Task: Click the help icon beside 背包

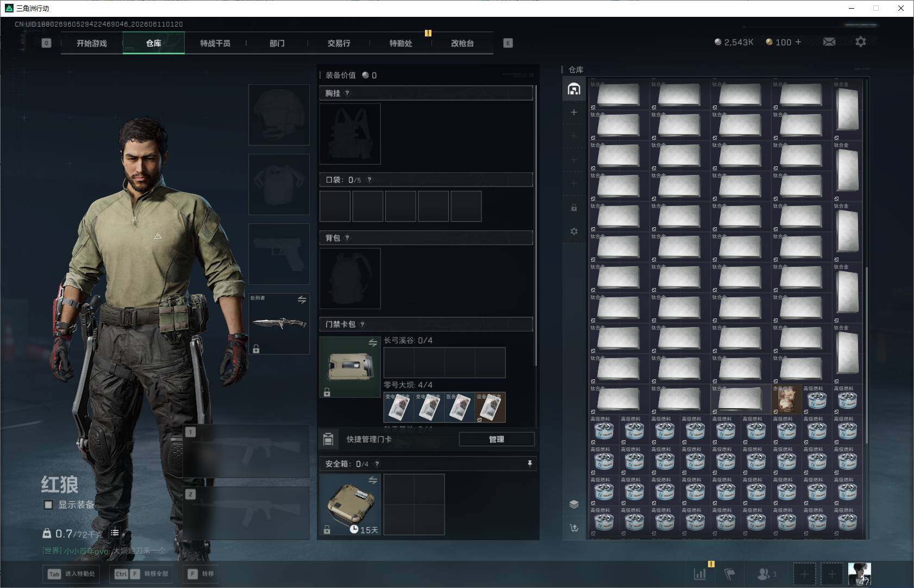Action: (x=347, y=238)
